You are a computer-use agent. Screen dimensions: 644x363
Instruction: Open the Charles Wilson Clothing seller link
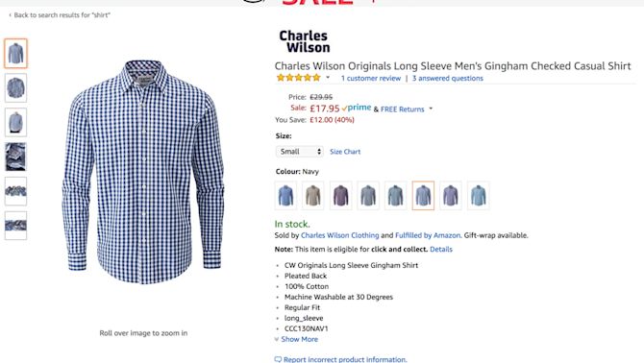(339, 235)
